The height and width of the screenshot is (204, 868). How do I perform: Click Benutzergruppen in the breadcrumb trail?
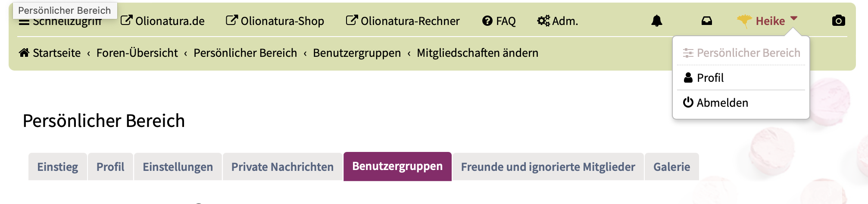(x=357, y=53)
